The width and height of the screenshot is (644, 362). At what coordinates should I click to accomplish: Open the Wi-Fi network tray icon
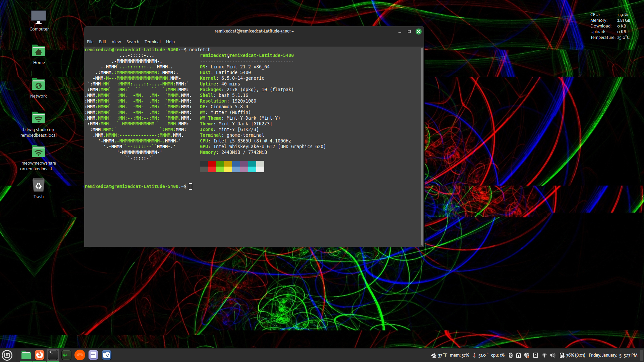(544, 355)
